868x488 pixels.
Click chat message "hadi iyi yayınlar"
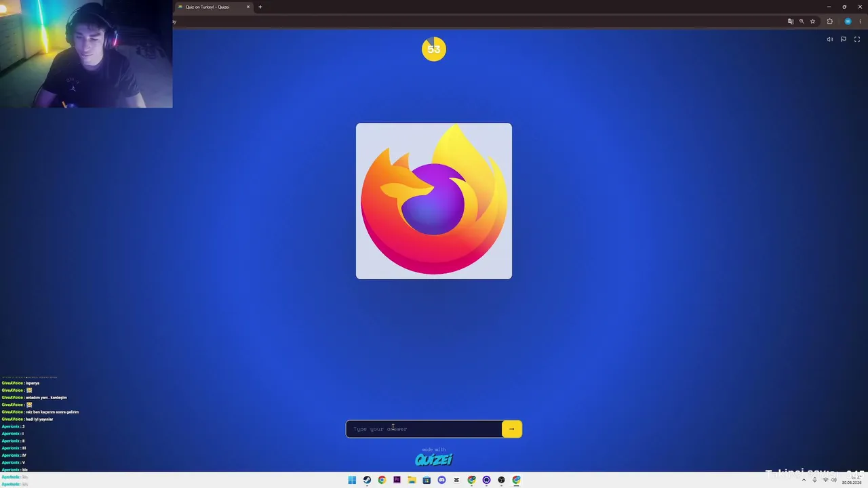[39, 420]
